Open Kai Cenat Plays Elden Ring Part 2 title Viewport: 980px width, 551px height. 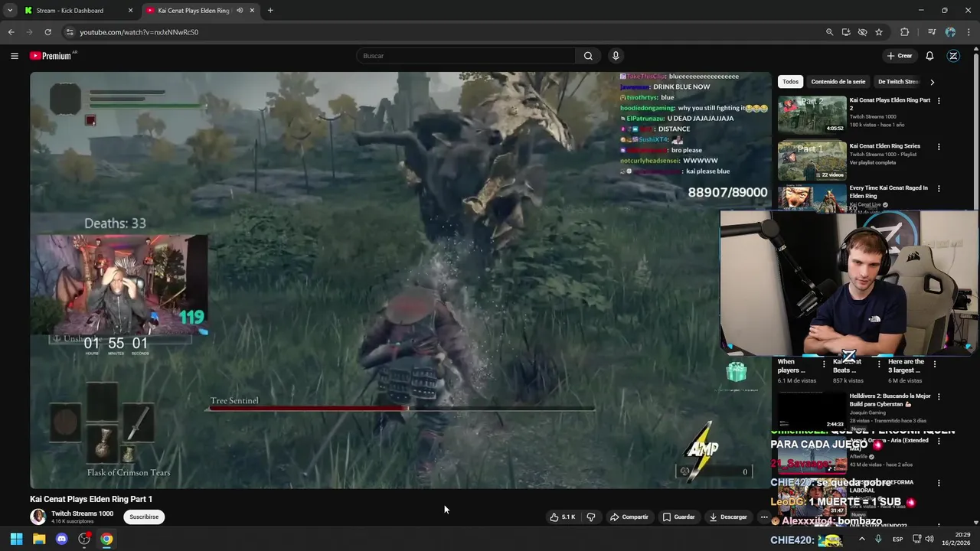890,104
